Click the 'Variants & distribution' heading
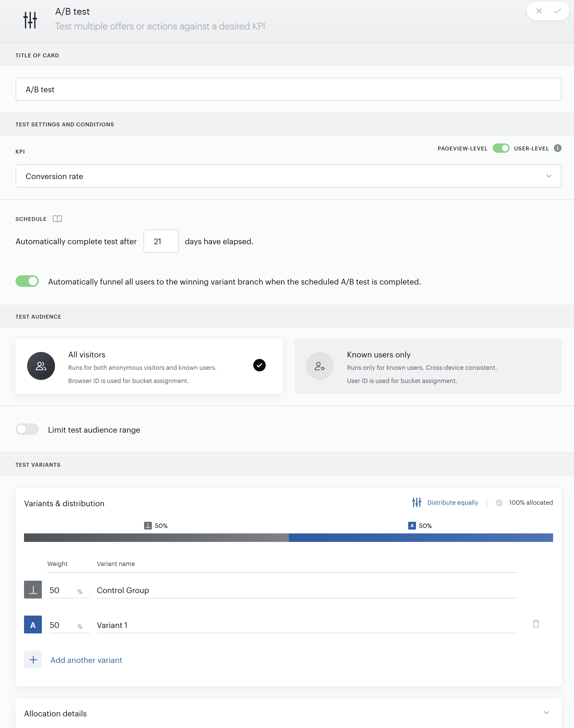This screenshot has height=728, width=574. click(64, 503)
